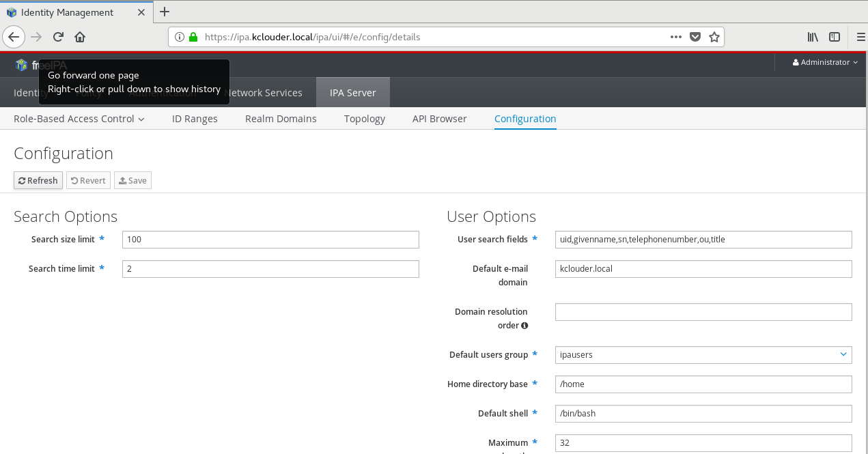The image size is (868, 454).
Task: Go to the Realm Domains section
Action: (281, 119)
